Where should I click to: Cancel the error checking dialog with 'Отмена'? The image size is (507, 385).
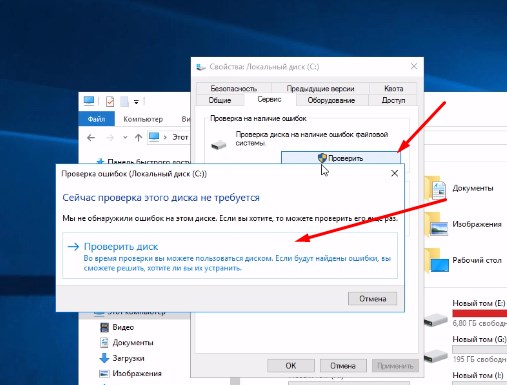(x=372, y=299)
